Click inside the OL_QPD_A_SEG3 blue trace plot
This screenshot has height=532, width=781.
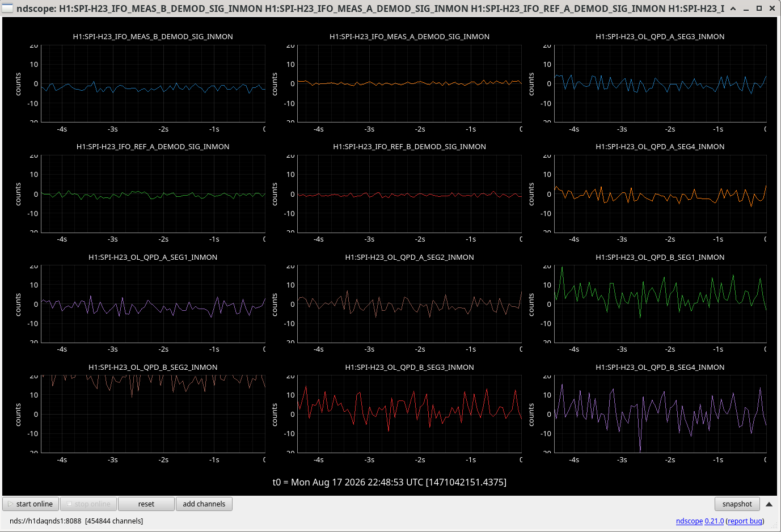pyautogui.click(x=660, y=83)
